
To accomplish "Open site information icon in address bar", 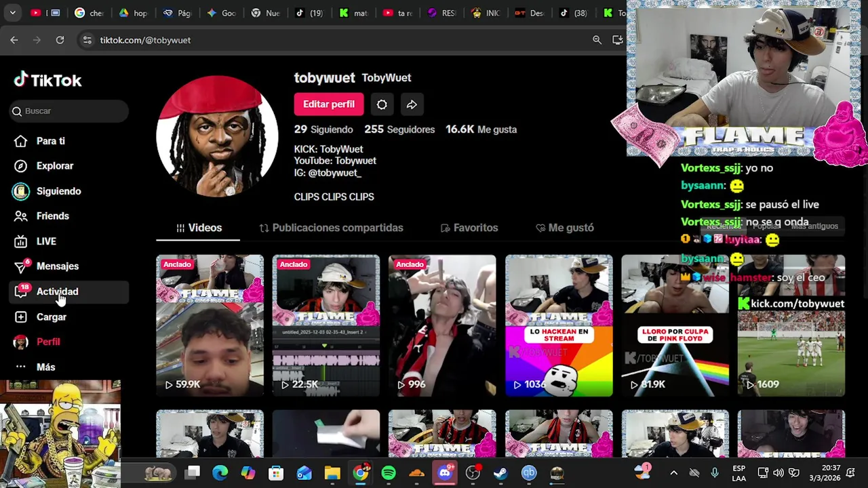I will 87,40.
